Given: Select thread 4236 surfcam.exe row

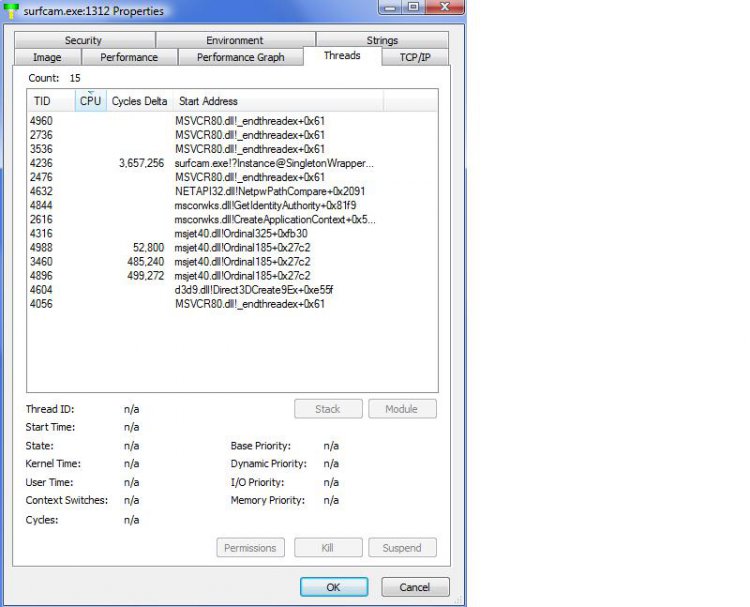Looking at the screenshot, I should point(232,163).
